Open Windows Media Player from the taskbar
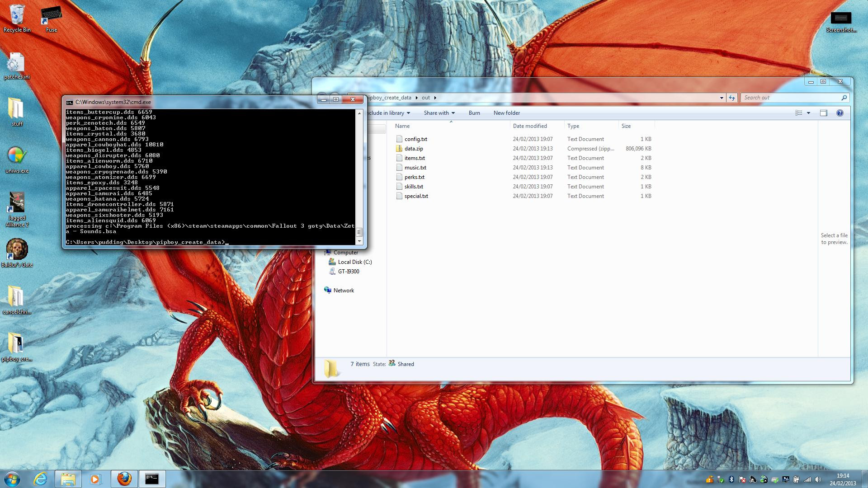The image size is (868, 488). click(95, 479)
